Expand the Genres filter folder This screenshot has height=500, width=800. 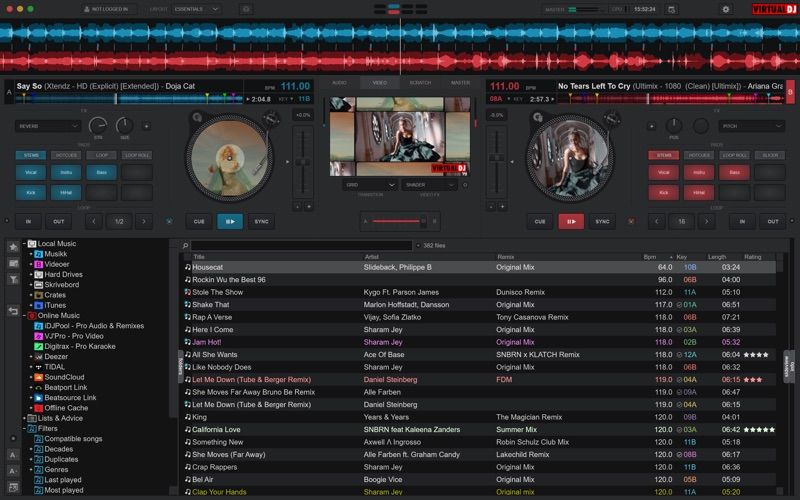tap(31, 469)
